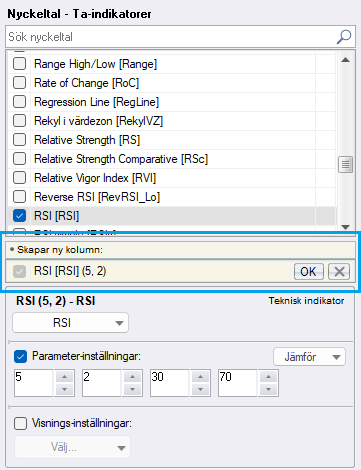Tick Relative Strength Comparative [RSc] checkbox

[x=19, y=158]
